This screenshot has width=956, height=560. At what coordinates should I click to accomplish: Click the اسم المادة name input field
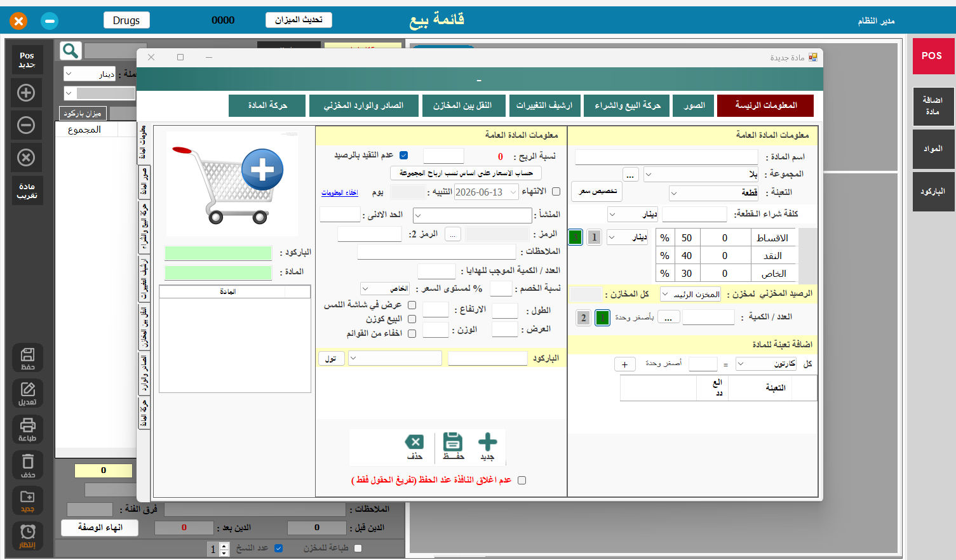coord(666,157)
